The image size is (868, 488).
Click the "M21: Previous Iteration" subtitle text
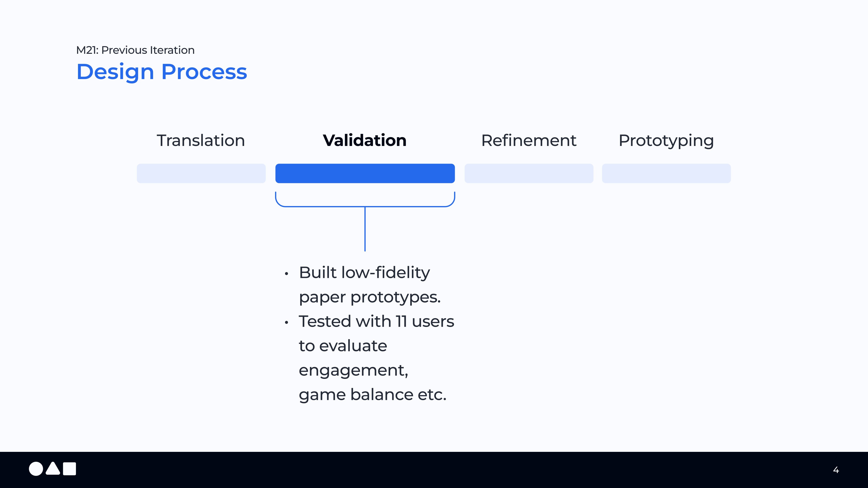point(135,50)
